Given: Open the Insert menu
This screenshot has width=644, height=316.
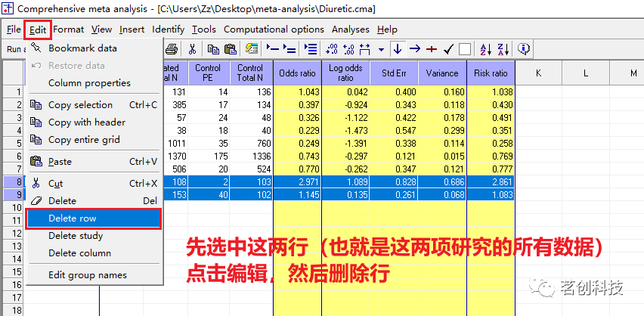Looking at the screenshot, I should (132, 29).
